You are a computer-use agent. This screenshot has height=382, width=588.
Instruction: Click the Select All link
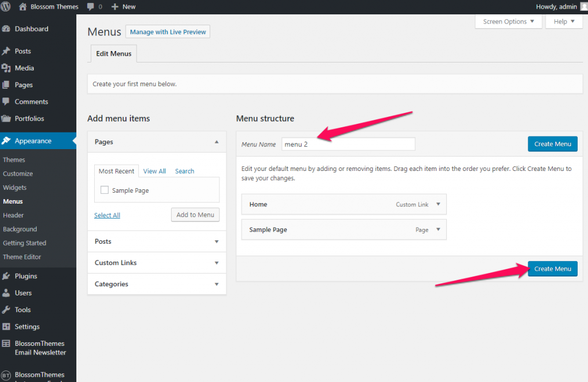107,215
